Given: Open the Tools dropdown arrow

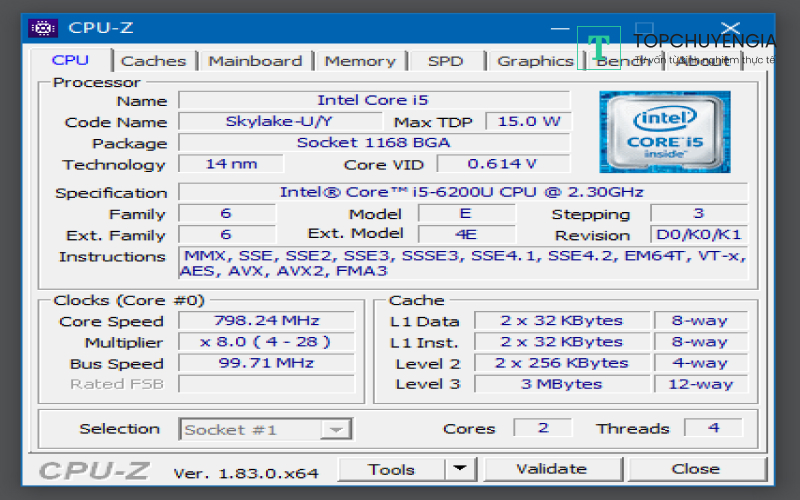Looking at the screenshot, I should (459, 468).
